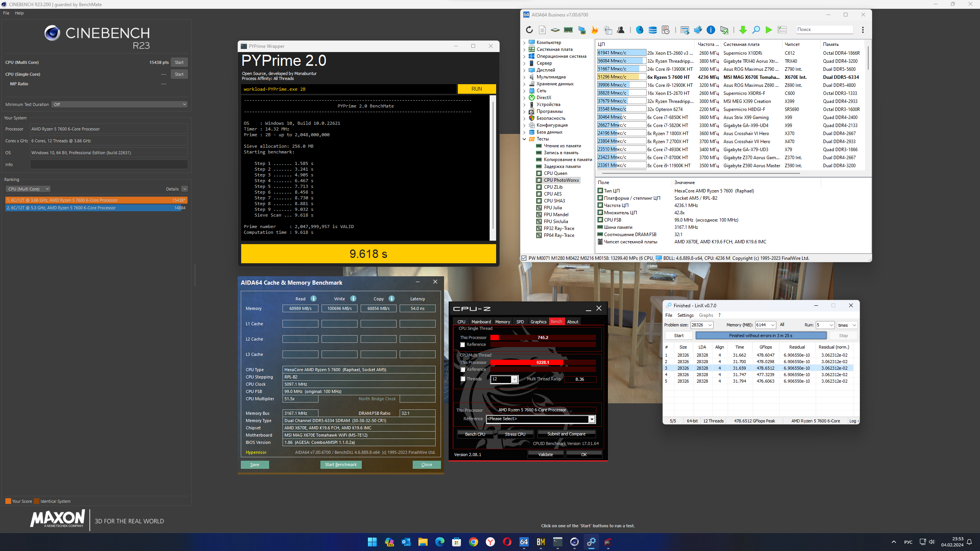Open the Settings menu in LinX

pyautogui.click(x=685, y=315)
